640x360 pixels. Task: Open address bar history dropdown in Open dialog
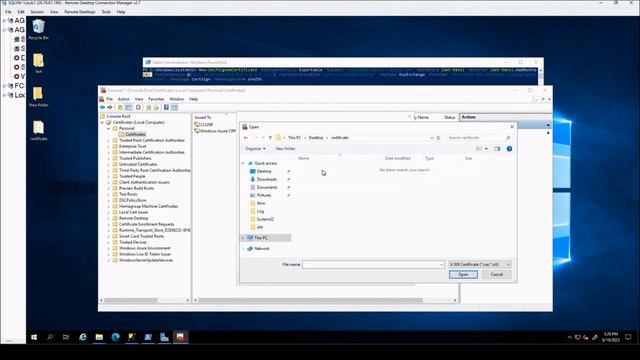point(431,138)
